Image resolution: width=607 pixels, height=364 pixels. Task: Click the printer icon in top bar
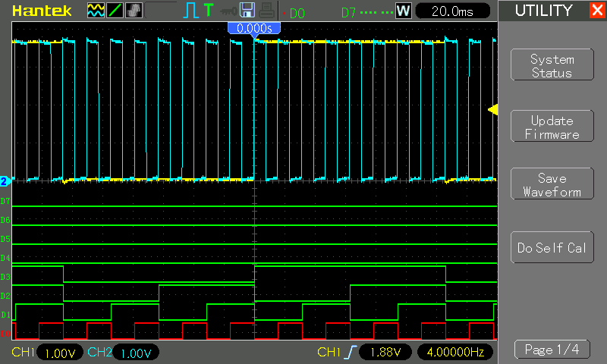coord(264,11)
